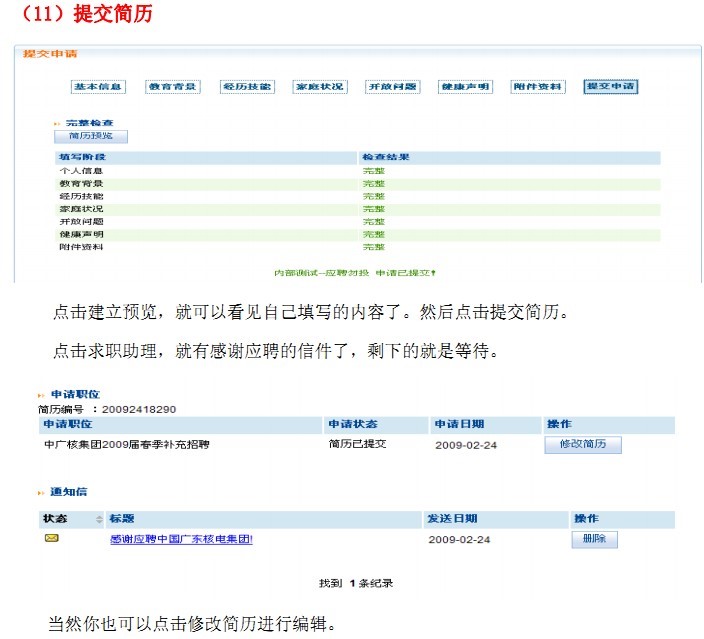The height and width of the screenshot is (639, 704).
Task: Click the 标题 column header
Action: click(x=122, y=519)
